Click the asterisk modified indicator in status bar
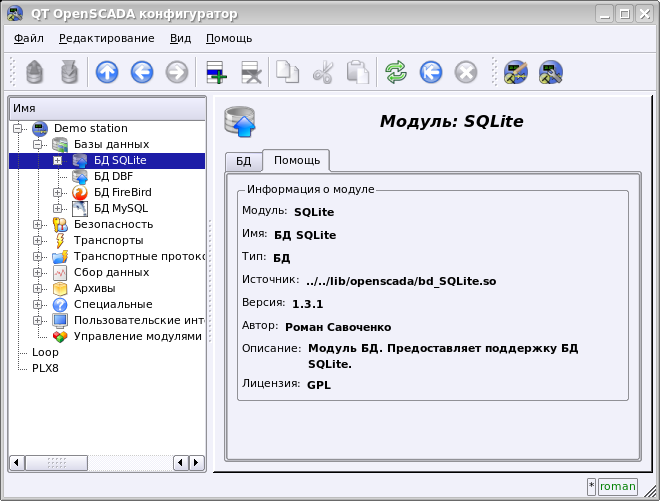The width and height of the screenshot is (660, 501). pos(591,487)
